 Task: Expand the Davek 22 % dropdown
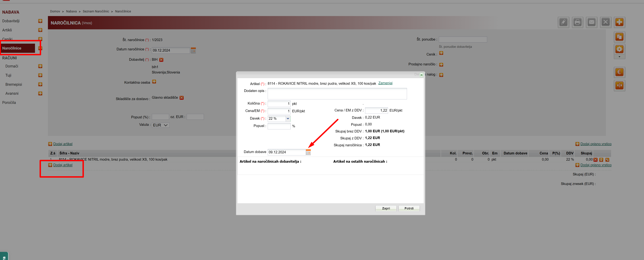point(288,119)
